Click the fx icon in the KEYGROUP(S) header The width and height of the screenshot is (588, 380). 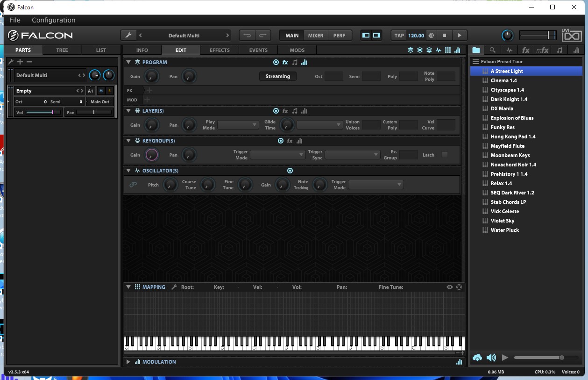[290, 141]
